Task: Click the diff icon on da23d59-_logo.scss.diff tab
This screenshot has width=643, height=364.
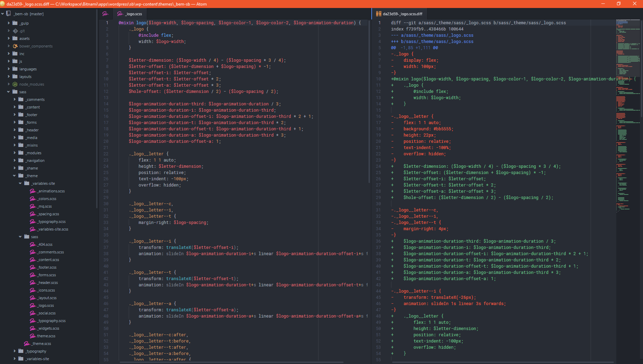Action: (x=378, y=14)
